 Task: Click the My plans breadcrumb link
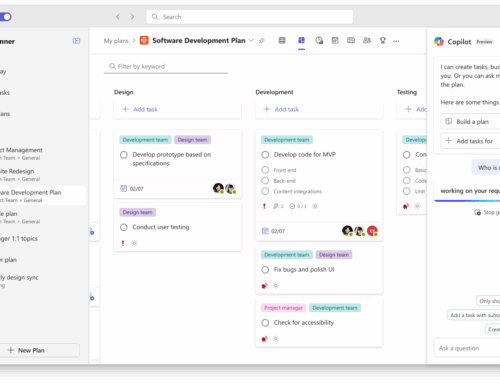[x=116, y=41]
